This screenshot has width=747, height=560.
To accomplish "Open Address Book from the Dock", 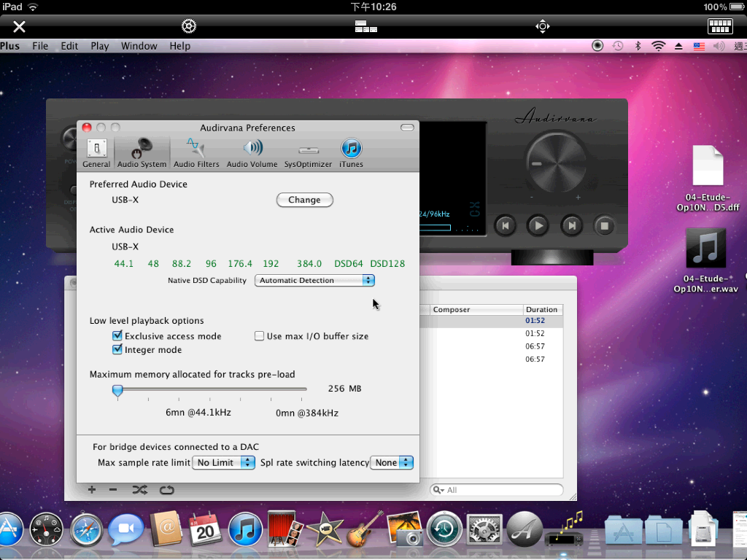I will (166, 529).
